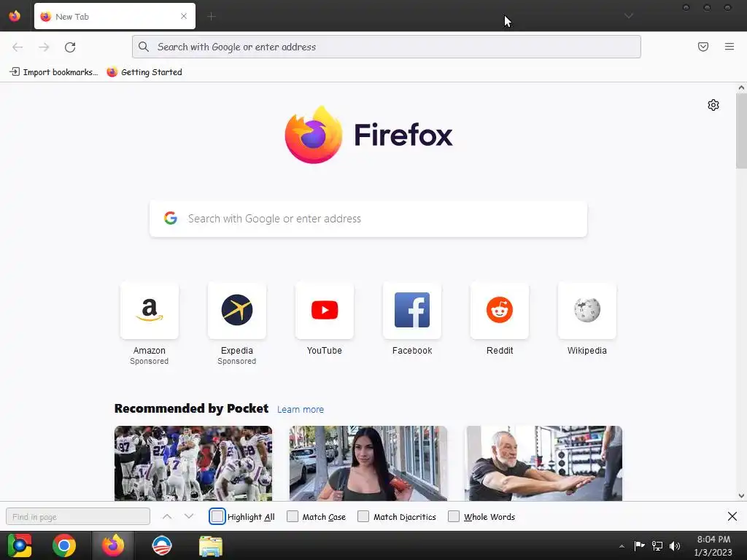
Task: Open the YouTube shortcut tile
Action: [x=325, y=311]
